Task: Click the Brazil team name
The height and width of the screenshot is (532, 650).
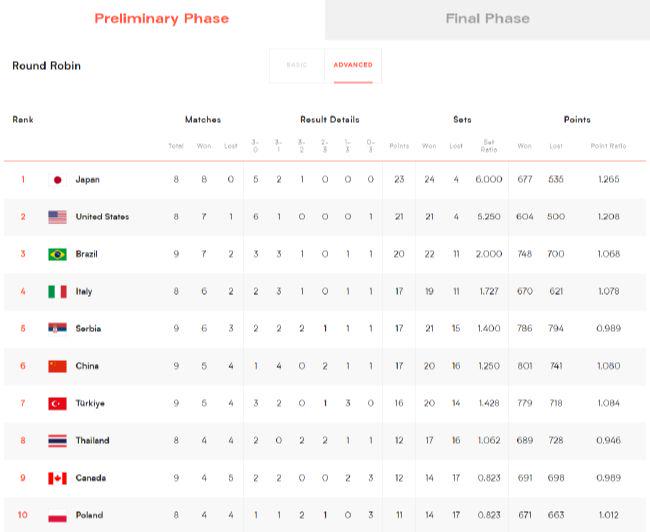Action: [87, 254]
